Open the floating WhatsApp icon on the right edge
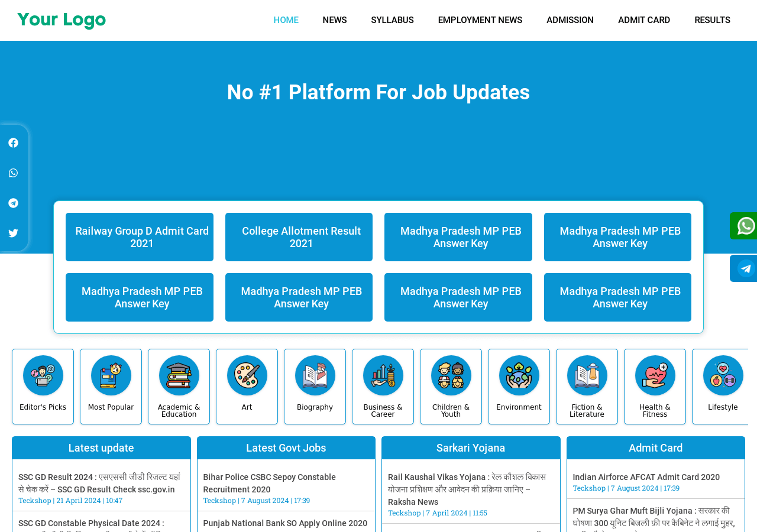Viewport: 757px width, 532px height. [x=746, y=225]
